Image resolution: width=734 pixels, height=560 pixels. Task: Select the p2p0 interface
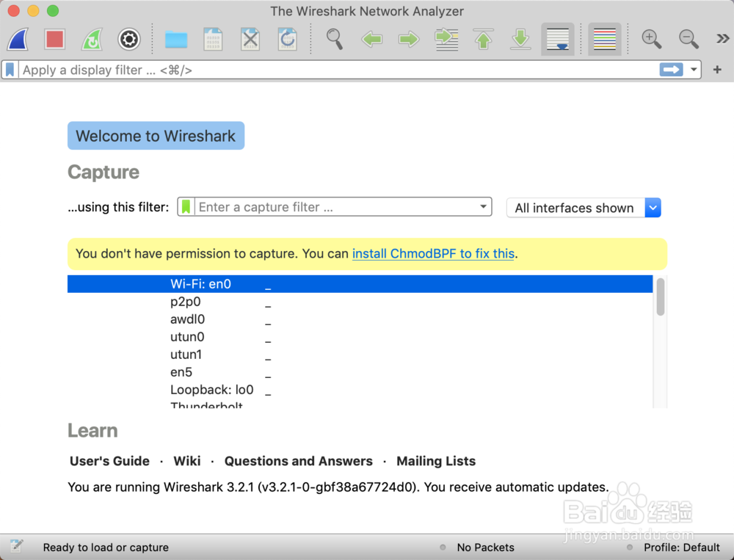pos(360,302)
